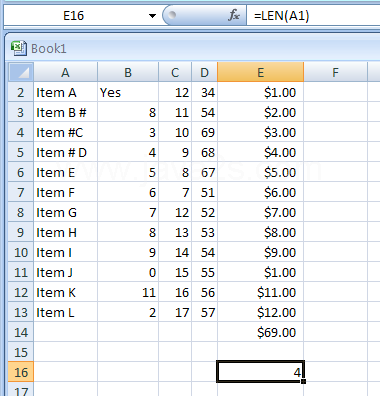Click the selected cell E16 showing 4
This screenshot has height=396, width=380.
pyautogui.click(x=261, y=372)
